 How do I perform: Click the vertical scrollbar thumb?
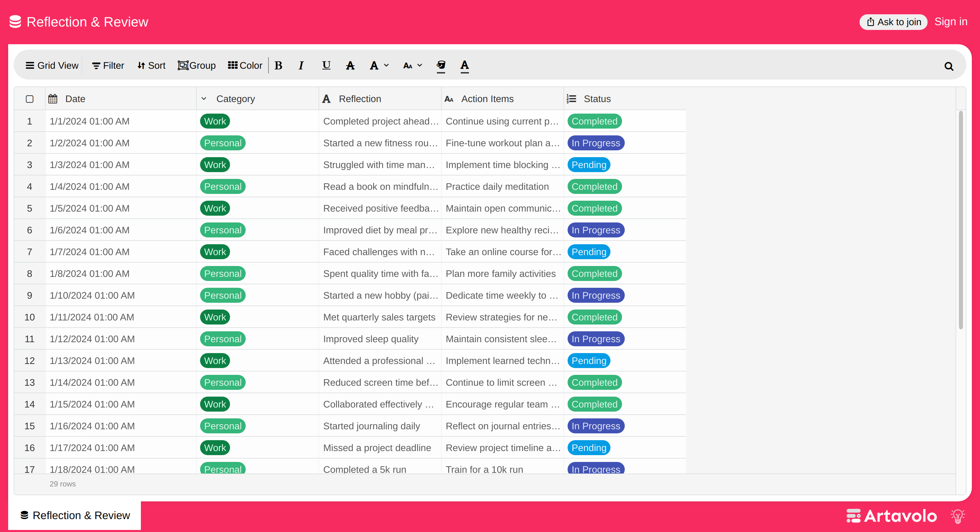click(x=961, y=220)
